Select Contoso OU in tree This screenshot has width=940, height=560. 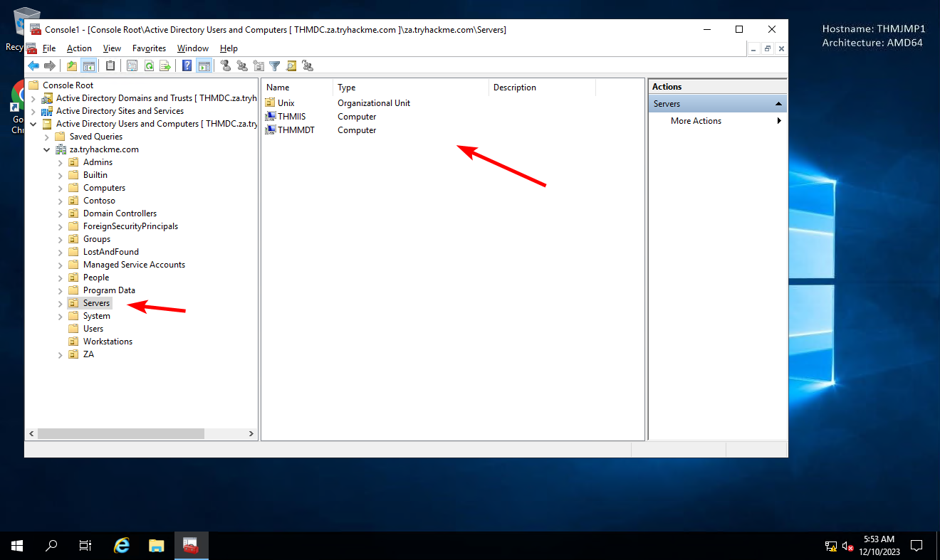coord(99,201)
